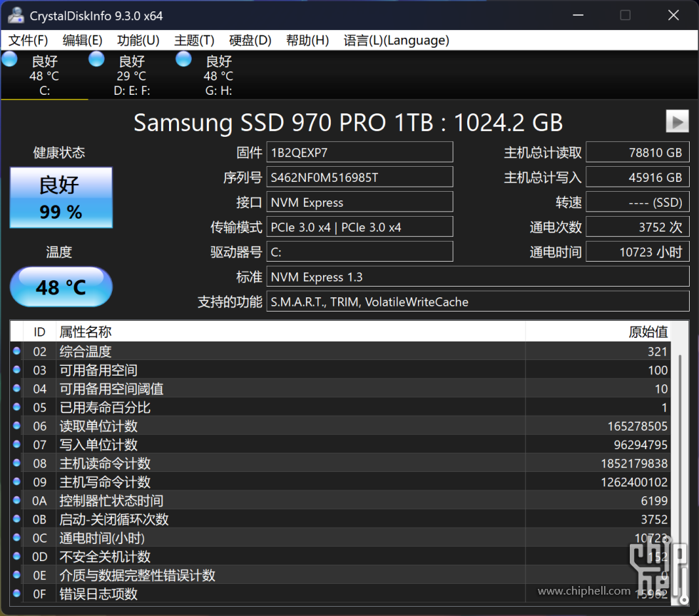Click status dot for attribute 0D 不安全关机计数

(x=16, y=556)
